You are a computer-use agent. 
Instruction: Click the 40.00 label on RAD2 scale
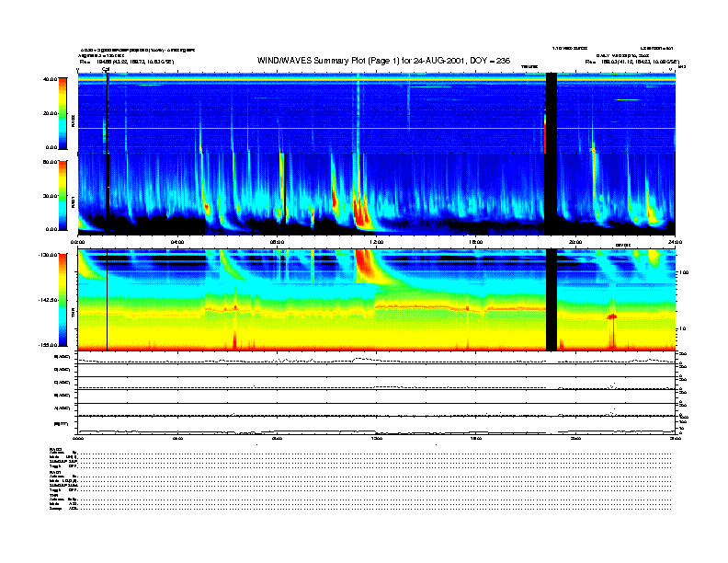50,79
